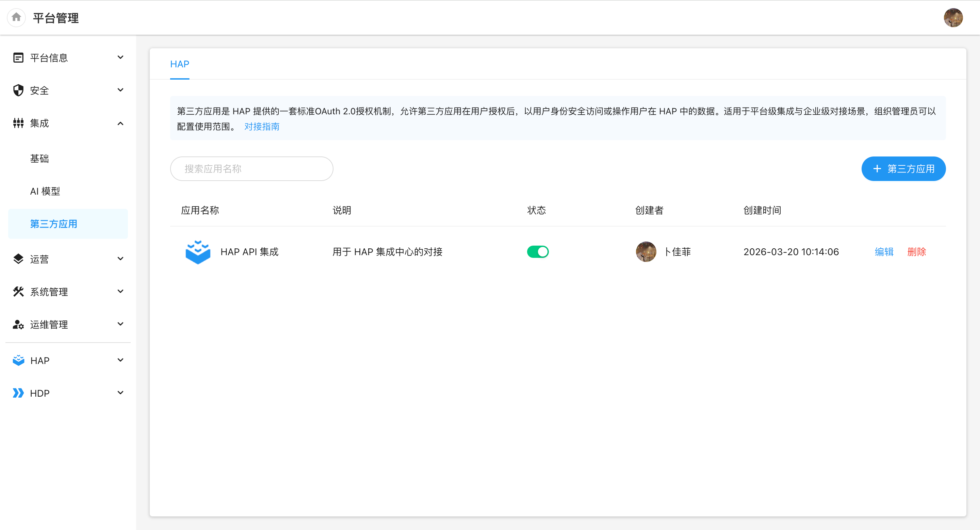Expand the 平台信息 chevron
The height and width of the screenshot is (530, 980).
tap(120, 57)
